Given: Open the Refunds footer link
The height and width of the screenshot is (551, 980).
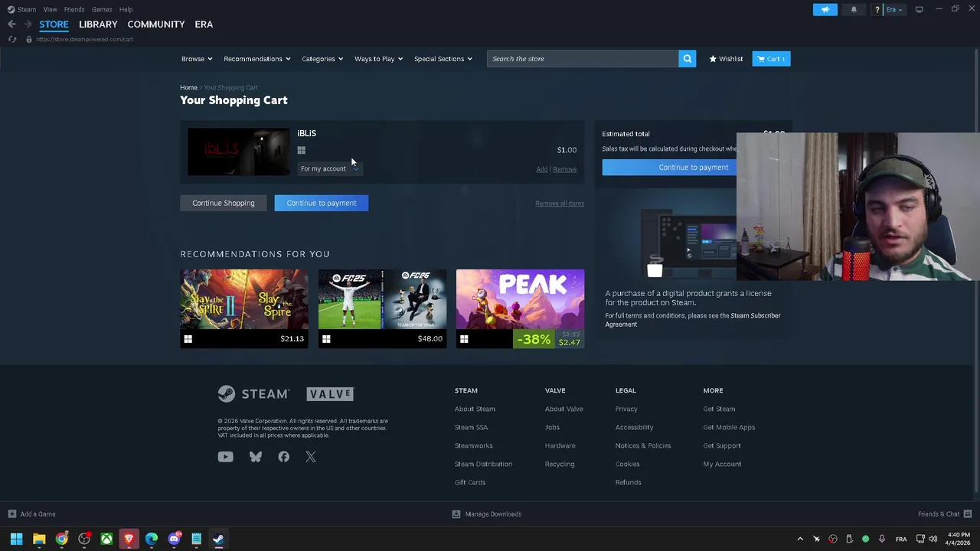Looking at the screenshot, I should pyautogui.click(x=629, y=482).
